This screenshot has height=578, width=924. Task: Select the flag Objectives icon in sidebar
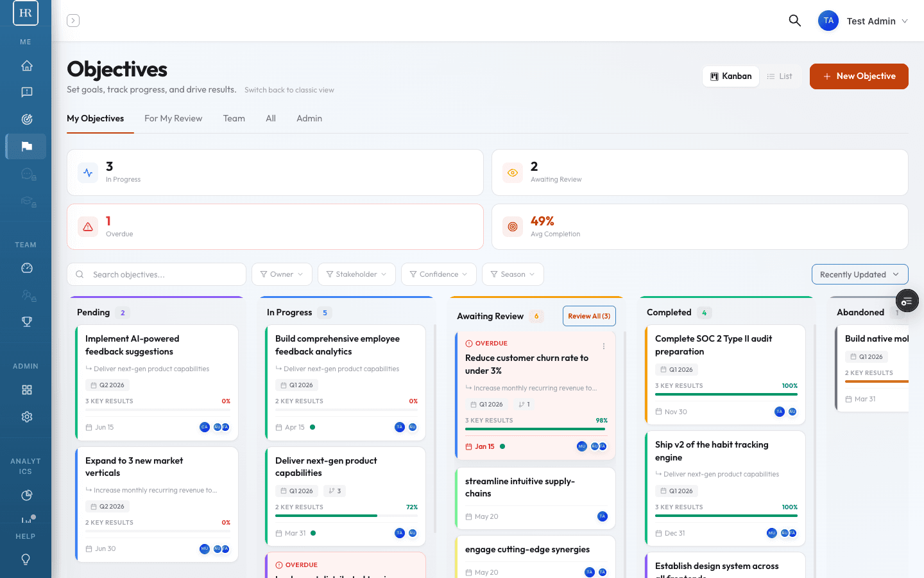pyautogui.click(x=26, y=146)
